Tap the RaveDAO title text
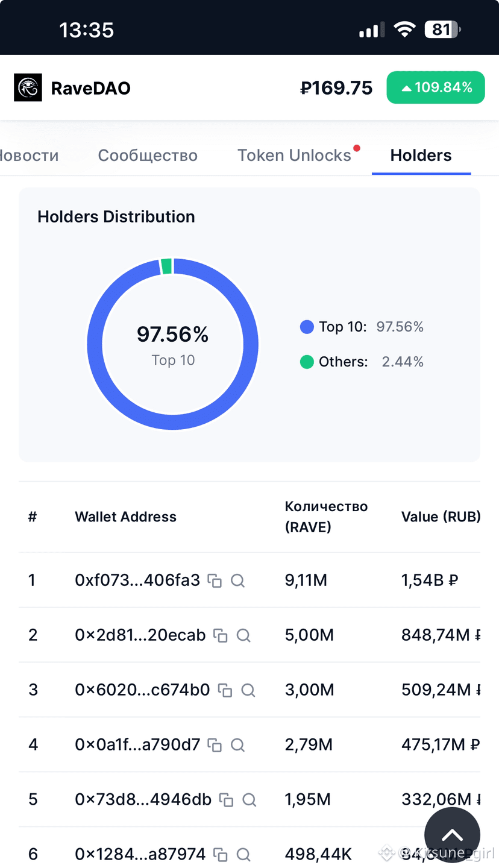Image resolution: width=499 pixels, height=868 pixels. click(x=90, y=88)
